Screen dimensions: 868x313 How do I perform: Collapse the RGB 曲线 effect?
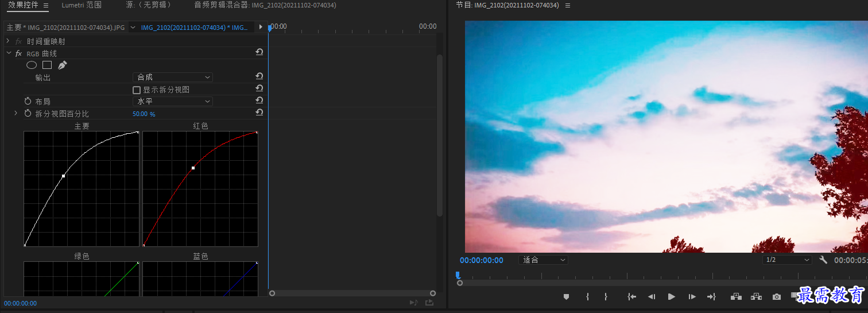(x=9, y=53)
